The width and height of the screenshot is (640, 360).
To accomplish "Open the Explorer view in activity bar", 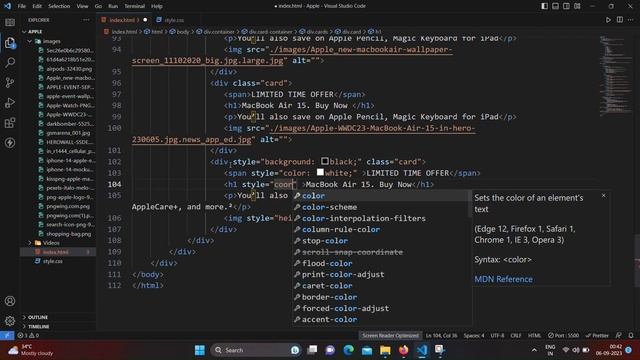I will click(x=10, y=42).
